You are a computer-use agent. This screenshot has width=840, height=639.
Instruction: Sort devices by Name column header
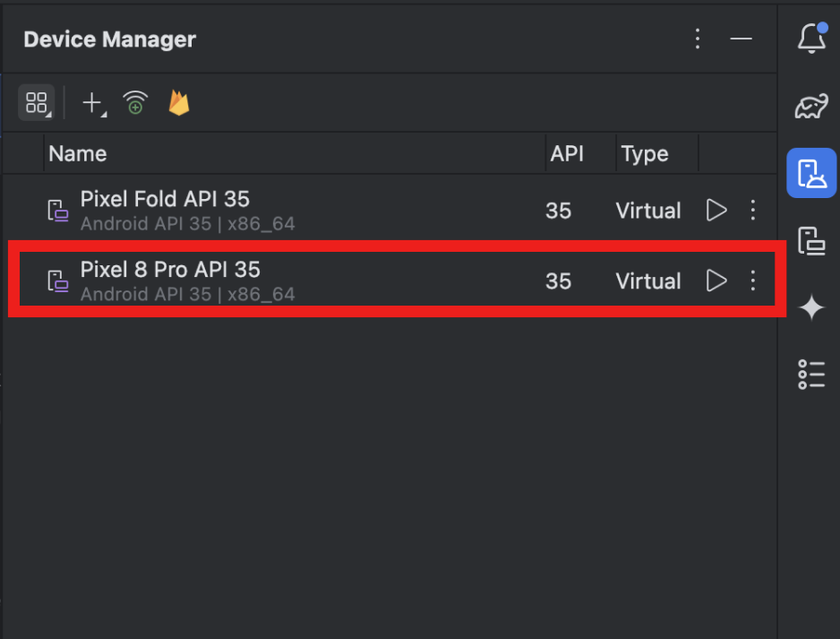78,153
